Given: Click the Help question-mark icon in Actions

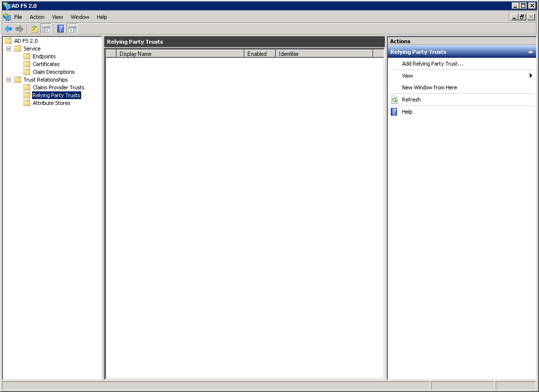Looking at the screenshot, I should click(x=394, y=112).
